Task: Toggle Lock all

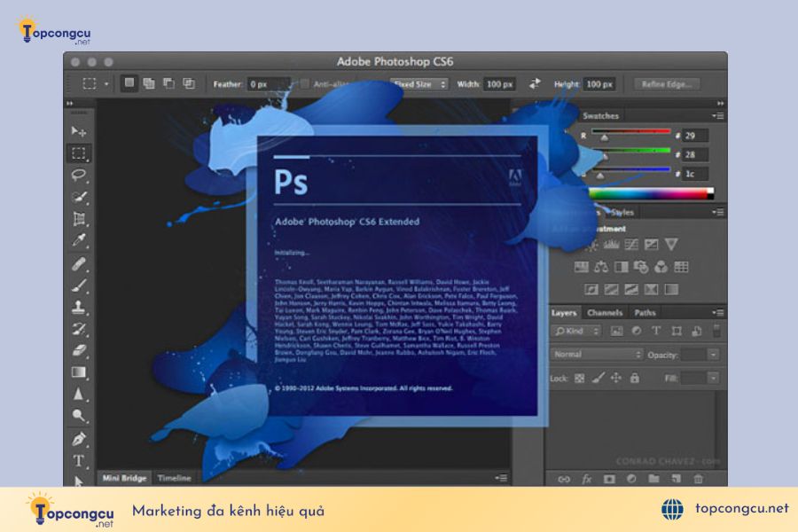Action: [x=635, y=378]
